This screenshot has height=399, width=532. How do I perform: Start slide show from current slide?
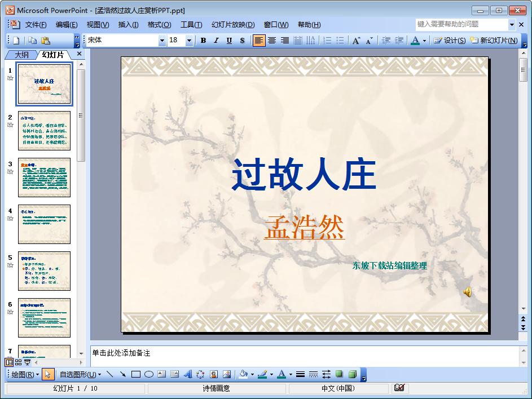click(28, 362)
